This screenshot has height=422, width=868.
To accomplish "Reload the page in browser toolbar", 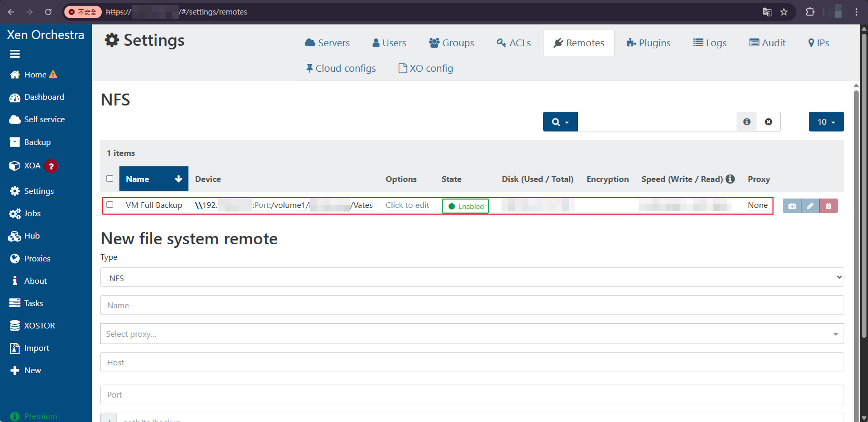I will [x=48, y=12].
